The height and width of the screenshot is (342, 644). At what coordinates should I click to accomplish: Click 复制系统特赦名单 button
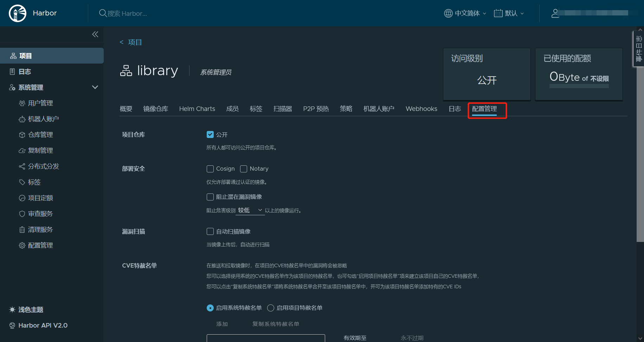point(276,324)
